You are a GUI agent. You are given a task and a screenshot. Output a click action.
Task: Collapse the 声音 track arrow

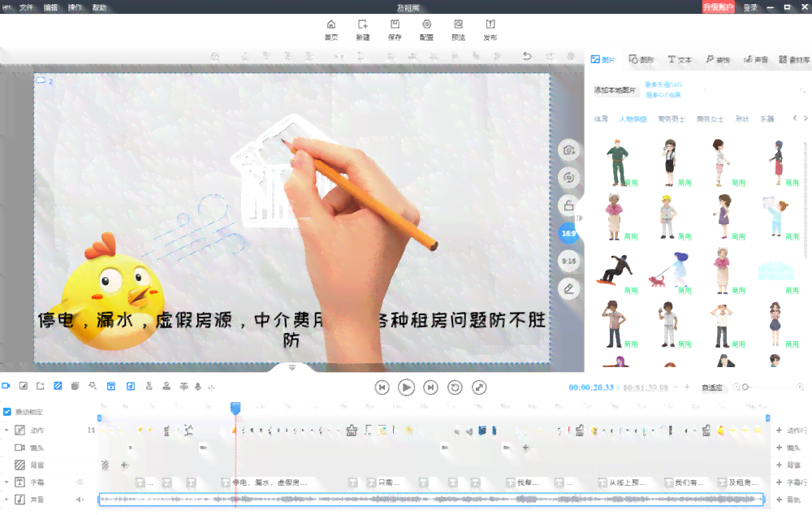coord(6,500)
